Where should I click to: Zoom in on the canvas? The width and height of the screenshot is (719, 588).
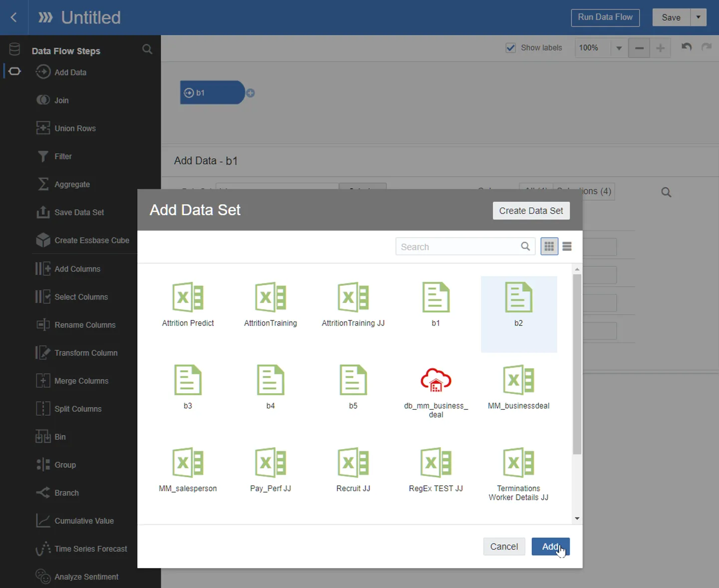pos(660,48)
